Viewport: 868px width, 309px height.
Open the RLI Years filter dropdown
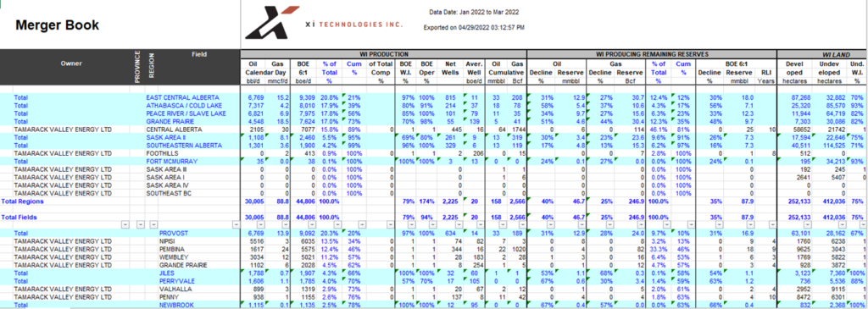tap(773, 224)
